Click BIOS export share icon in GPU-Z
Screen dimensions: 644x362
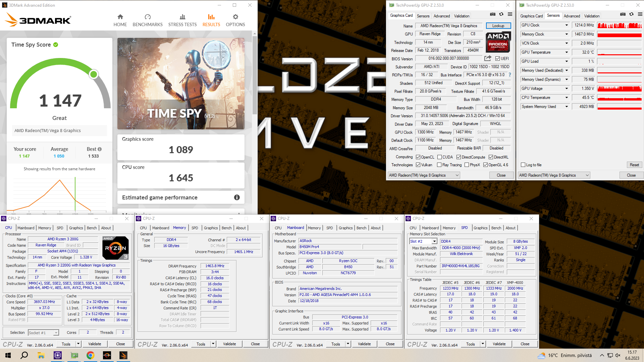coord(488,58)
